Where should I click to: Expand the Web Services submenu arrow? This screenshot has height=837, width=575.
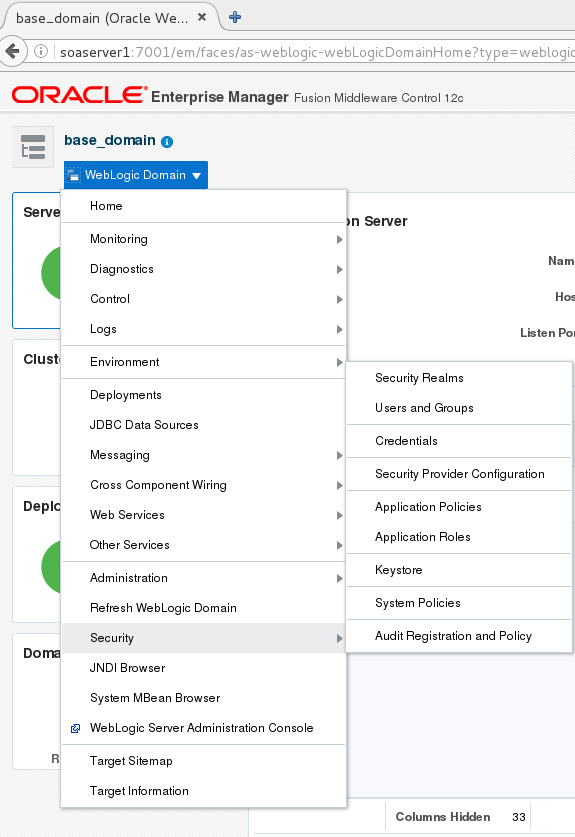(339, 515)
